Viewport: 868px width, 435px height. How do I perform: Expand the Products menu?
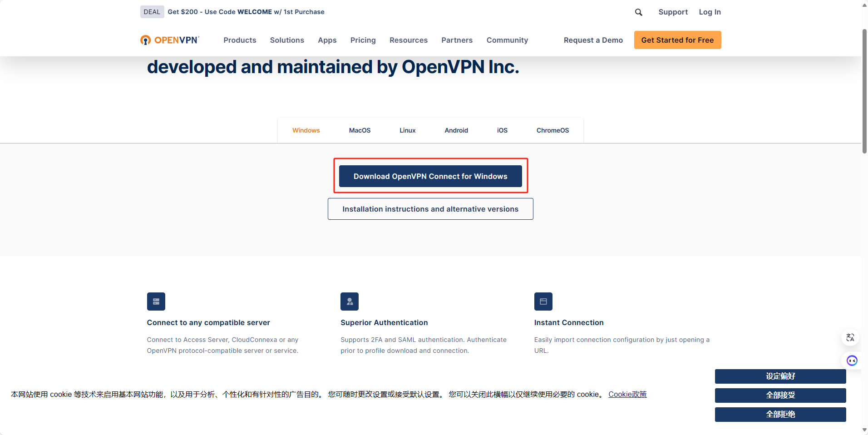(x=240, y=40)
